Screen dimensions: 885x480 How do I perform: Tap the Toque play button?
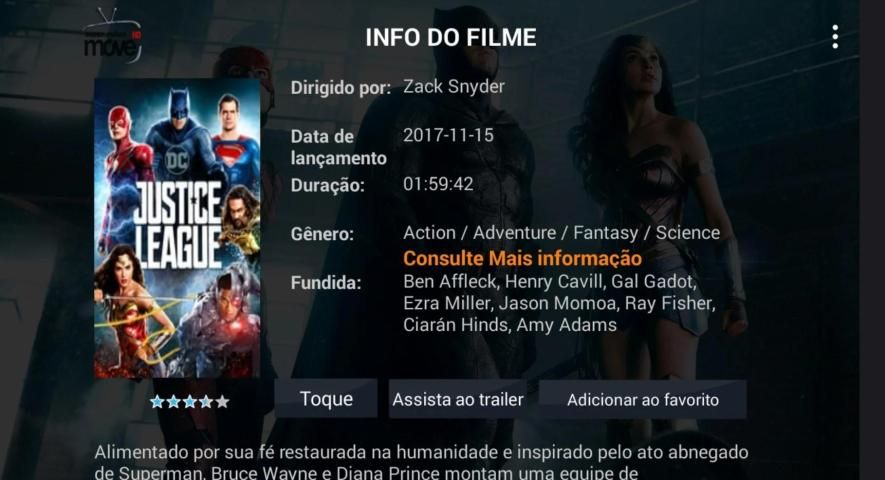pos(326,399)
